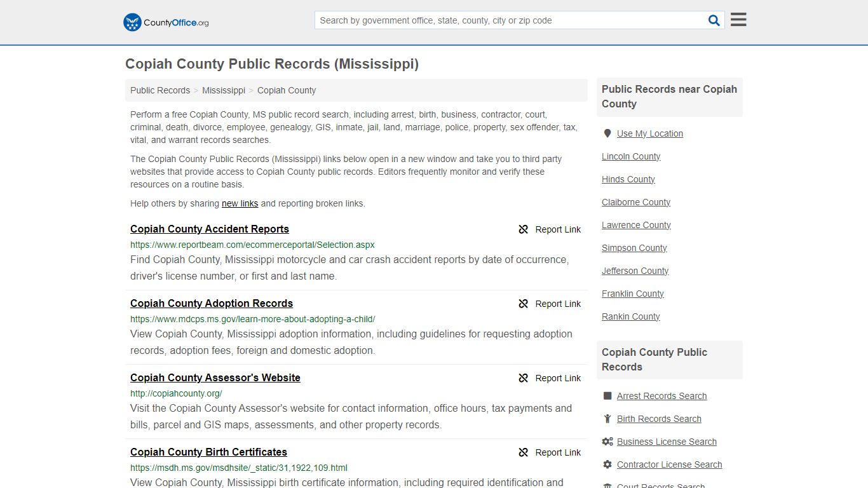Screen dimensions: 868x488
Task: Click the "Public Records near Copiah County" heading
Action: click(669, 97)
